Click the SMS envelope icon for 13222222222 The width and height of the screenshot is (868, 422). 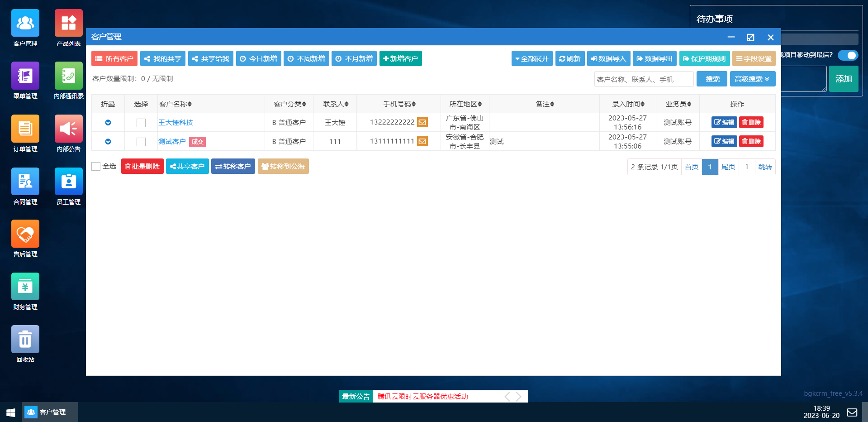(x=422, y=122)
